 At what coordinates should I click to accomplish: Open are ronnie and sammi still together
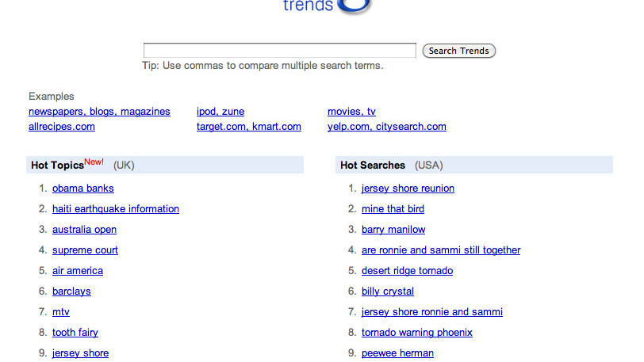pyautogui.click(x=441, y=250)
